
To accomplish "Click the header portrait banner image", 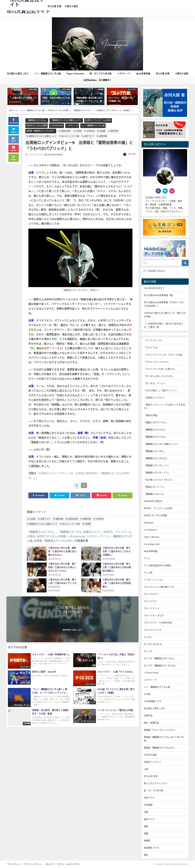I will (x=97, y=44).
